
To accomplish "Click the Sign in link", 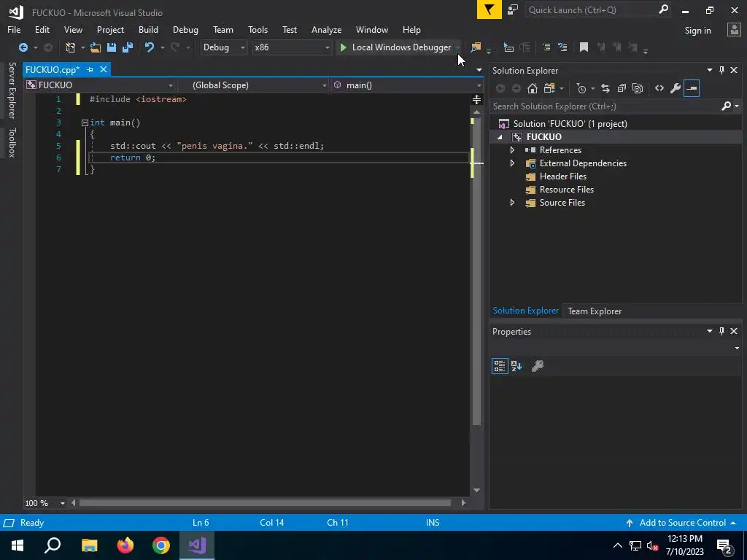I will click(697, 30).
